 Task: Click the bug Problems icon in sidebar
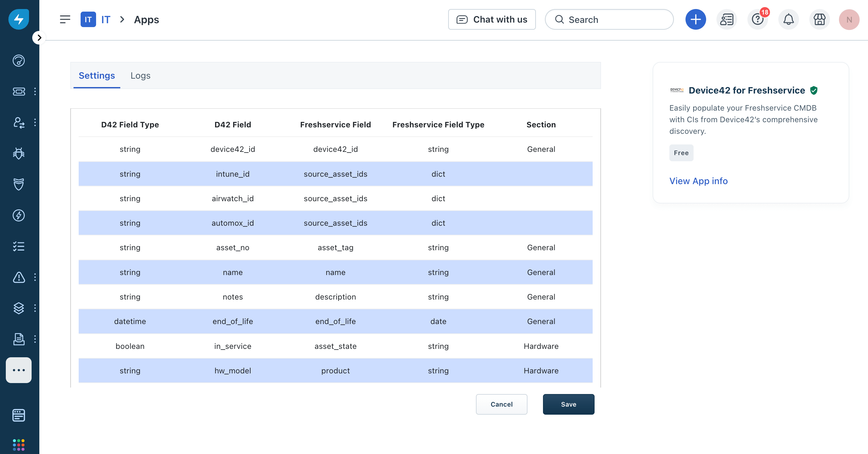tap(18, 153)
